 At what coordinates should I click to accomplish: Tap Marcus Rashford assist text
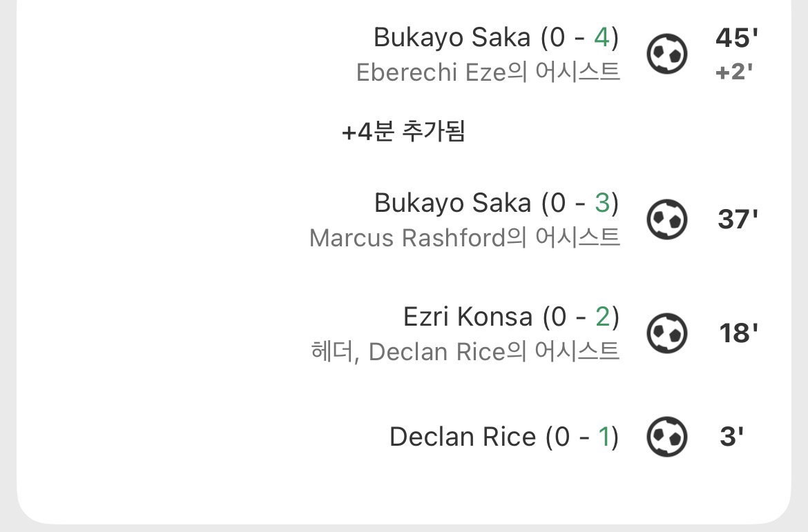(464, 238)
